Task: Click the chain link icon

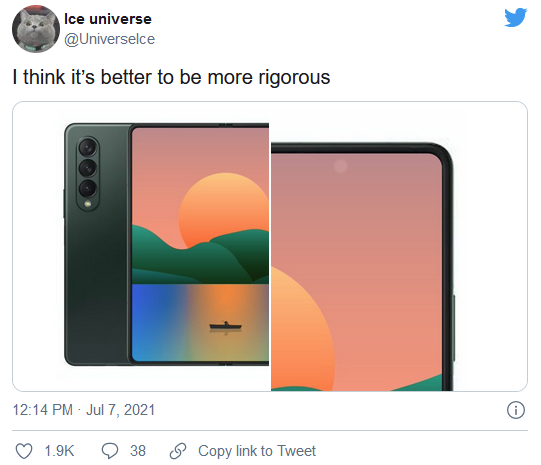Action: (x=178, y=451)
